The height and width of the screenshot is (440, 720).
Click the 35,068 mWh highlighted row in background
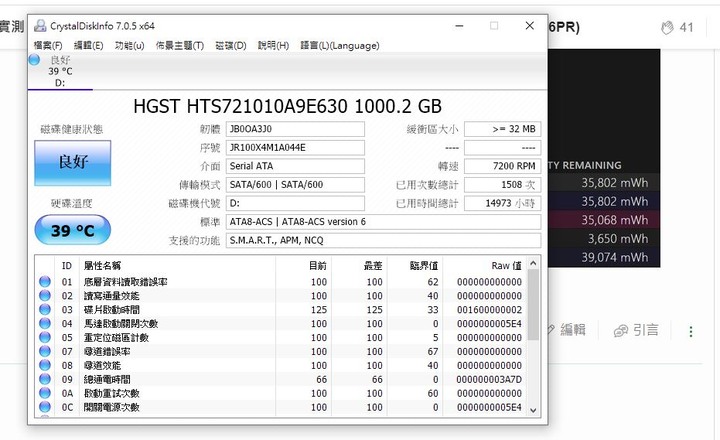coord(604,220)
